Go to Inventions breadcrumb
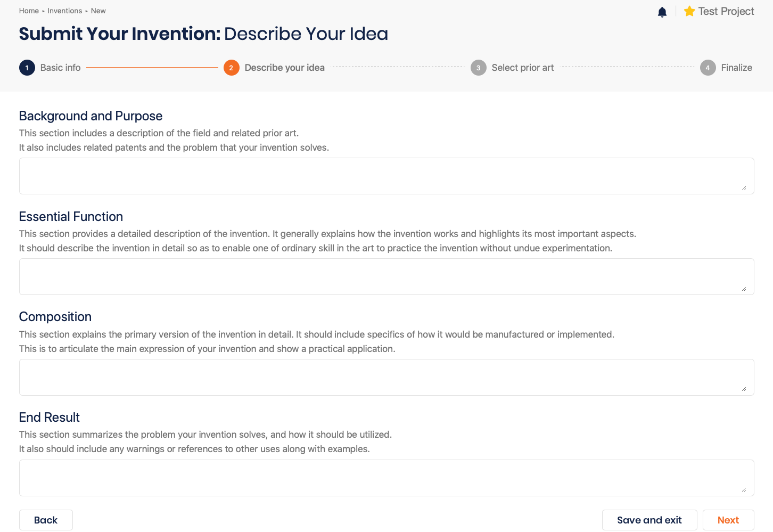The width and height of the screenshot is (773, 532). pyautogui.click(x=65, y=11)
